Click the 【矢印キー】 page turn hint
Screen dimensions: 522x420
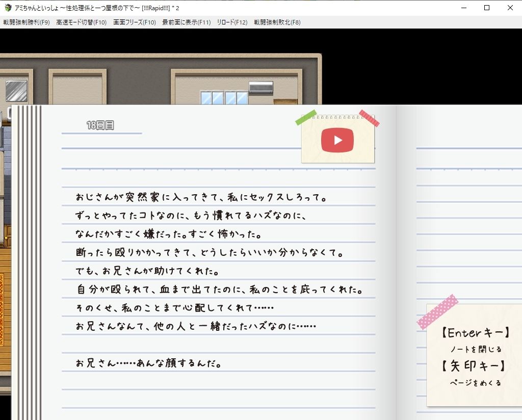[x=475, y=366]
